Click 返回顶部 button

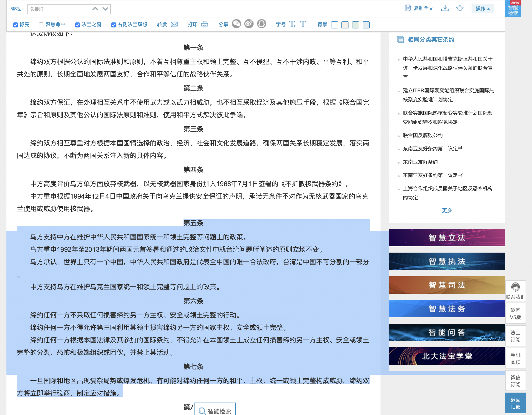[515, 403]
